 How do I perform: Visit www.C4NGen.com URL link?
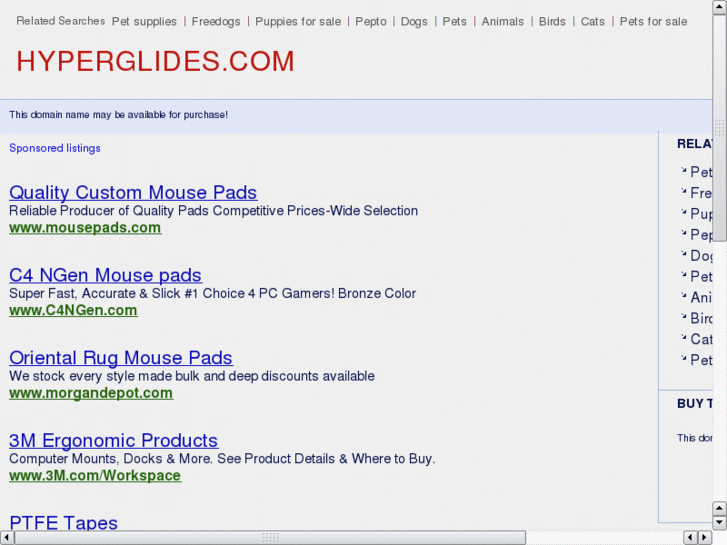(x=73, y=310)
